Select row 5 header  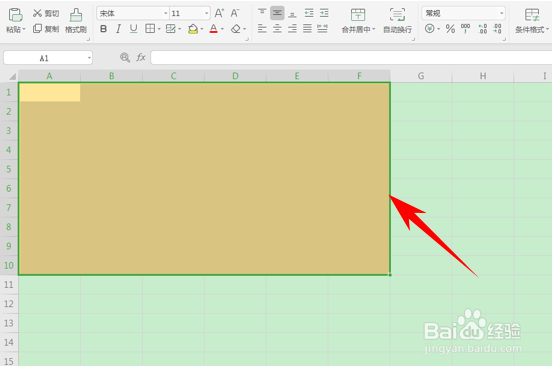(x=9, y=169)
